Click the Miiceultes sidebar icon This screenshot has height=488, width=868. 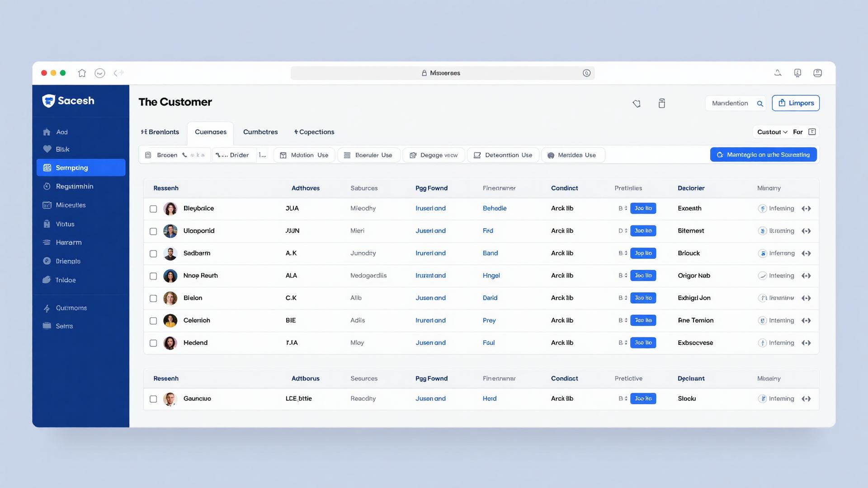point(47,205)
